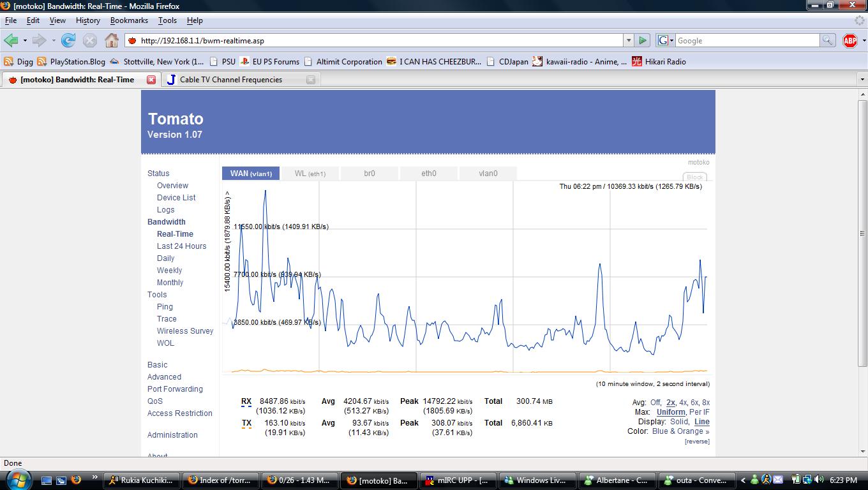The width and height of the screenshot is (868, 490).
Task: Change graph color Blue & Orange
Action: point(680,431)
